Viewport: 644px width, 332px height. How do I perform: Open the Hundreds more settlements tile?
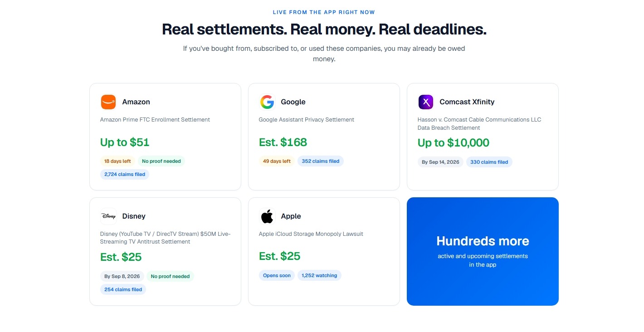(x=483, y=251)
